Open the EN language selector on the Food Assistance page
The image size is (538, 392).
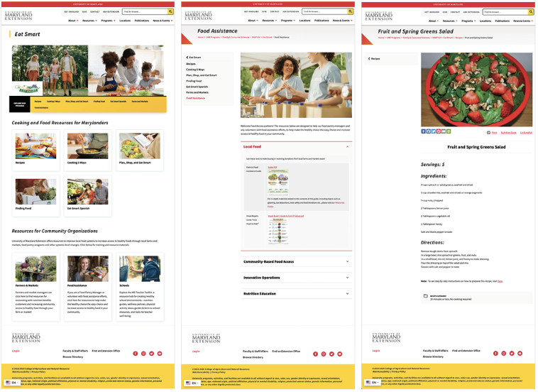coord(192,383)
